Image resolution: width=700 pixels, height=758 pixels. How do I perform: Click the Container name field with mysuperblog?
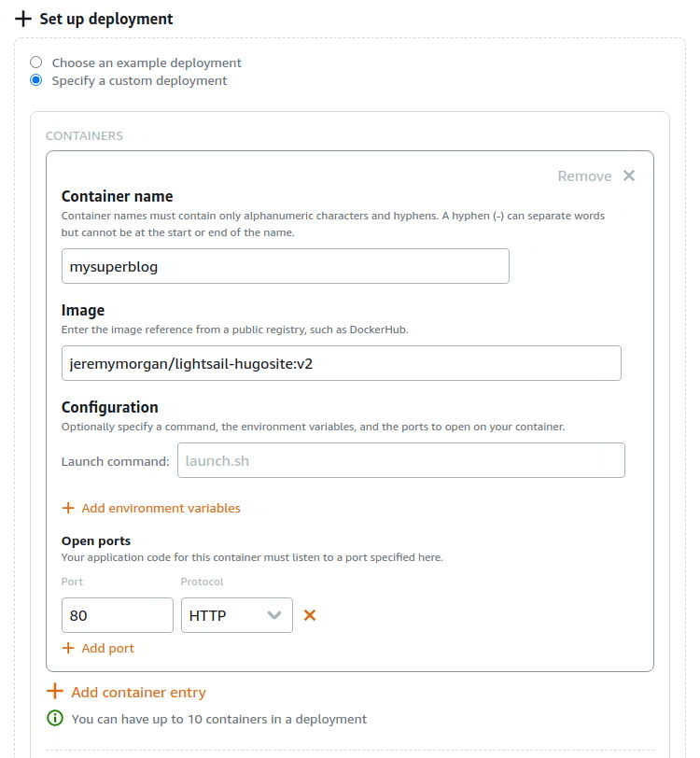pyautogui.click(x=285, y=266)
